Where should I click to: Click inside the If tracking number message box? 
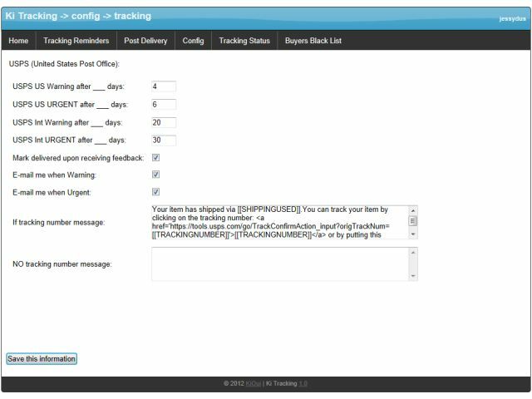click(x=278, y=222)
